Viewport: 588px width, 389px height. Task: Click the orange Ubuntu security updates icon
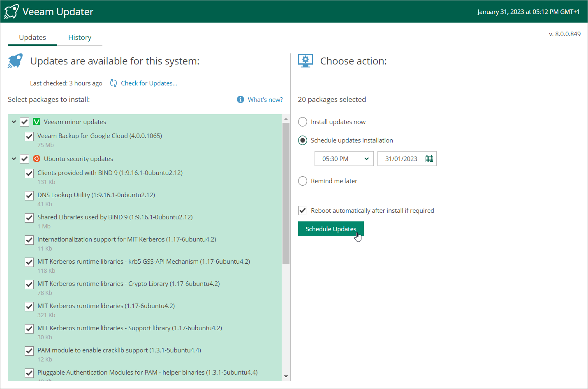37,159
